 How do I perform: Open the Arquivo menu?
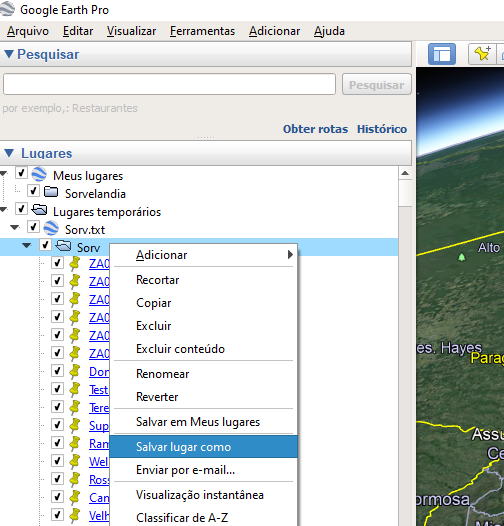point(28,31)
